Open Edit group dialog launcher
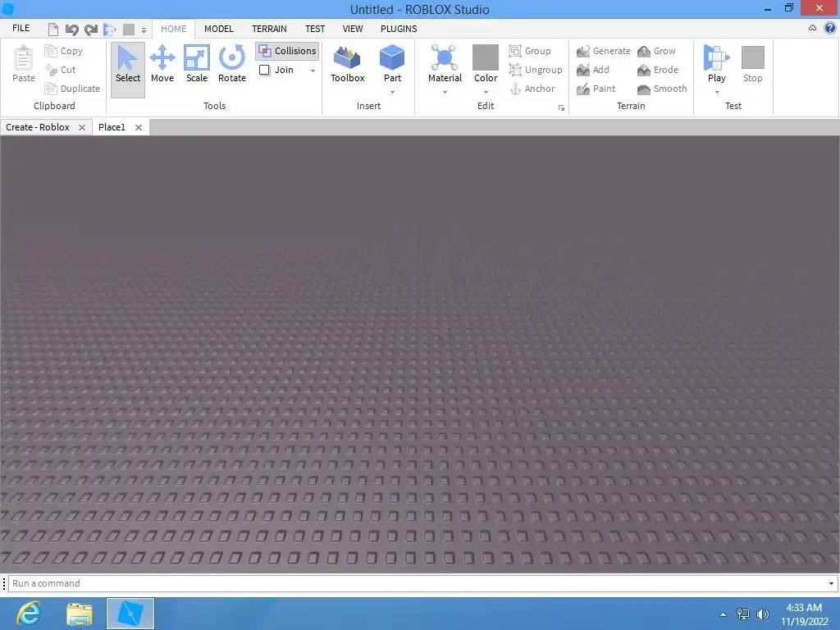The width and height of the screenshot is (840, 630). click(x=561, y=107)
